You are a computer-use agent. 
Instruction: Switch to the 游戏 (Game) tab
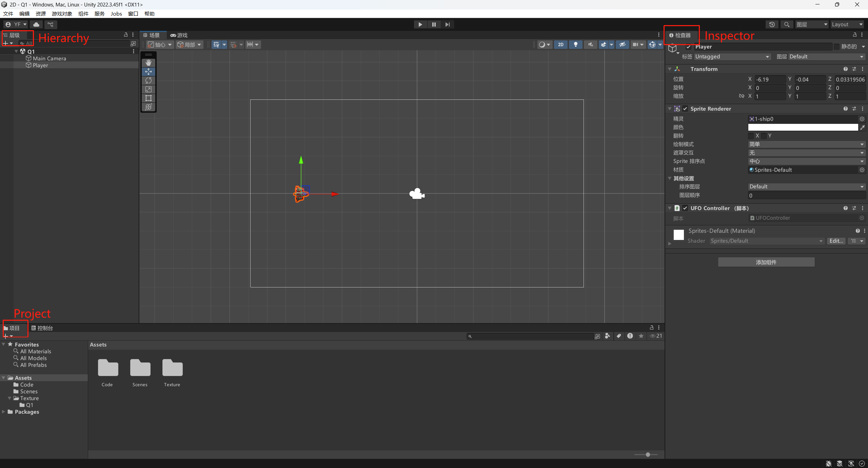(179, 35)
